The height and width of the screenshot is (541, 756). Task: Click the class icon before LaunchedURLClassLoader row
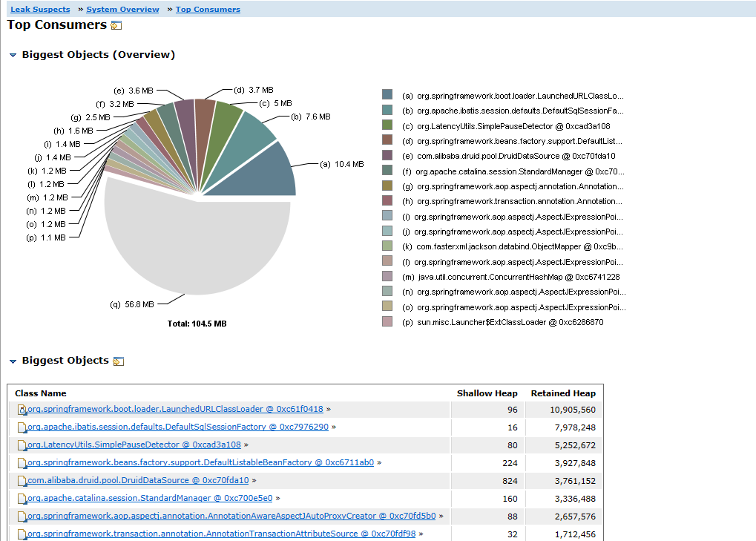[x=22, y=410]
